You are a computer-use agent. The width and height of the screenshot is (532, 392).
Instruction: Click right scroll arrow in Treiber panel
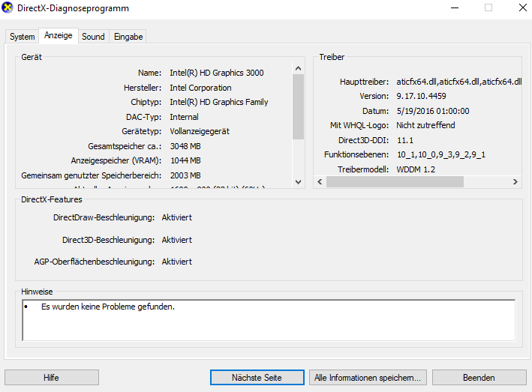[515, 181]
